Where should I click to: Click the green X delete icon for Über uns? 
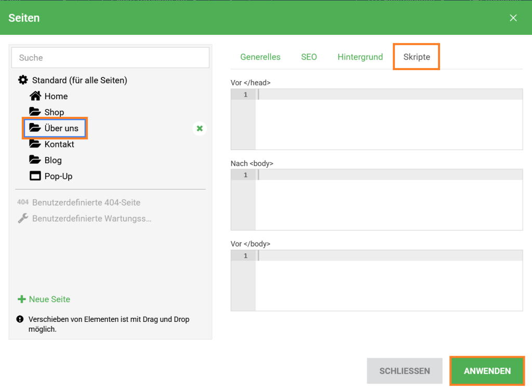[x=199, y=128]
